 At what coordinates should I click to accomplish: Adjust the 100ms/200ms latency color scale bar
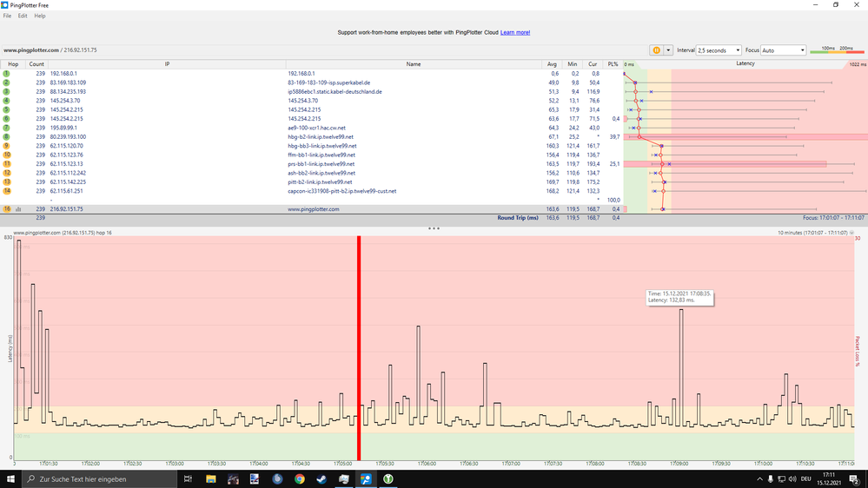(837, 50)
